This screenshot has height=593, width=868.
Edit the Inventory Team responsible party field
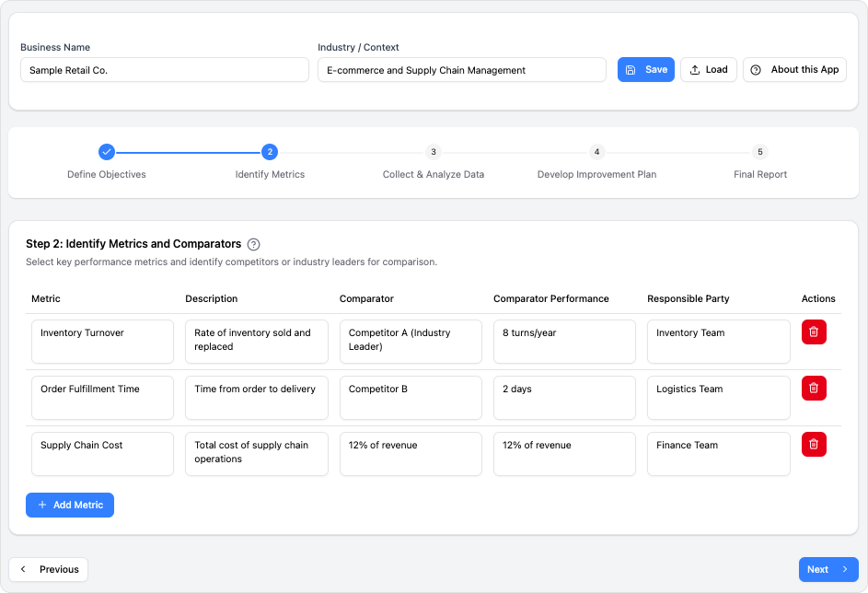tap(719, 342)
